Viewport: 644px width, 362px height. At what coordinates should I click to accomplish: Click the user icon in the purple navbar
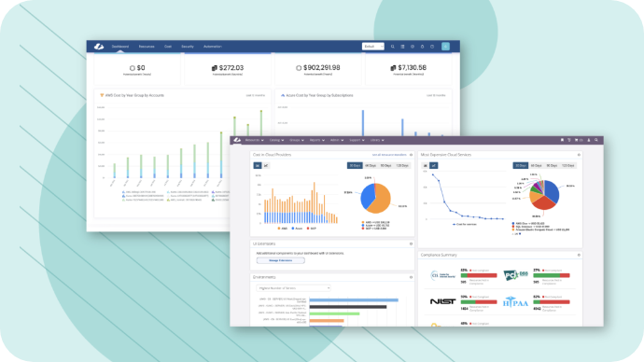click(589, 140)
